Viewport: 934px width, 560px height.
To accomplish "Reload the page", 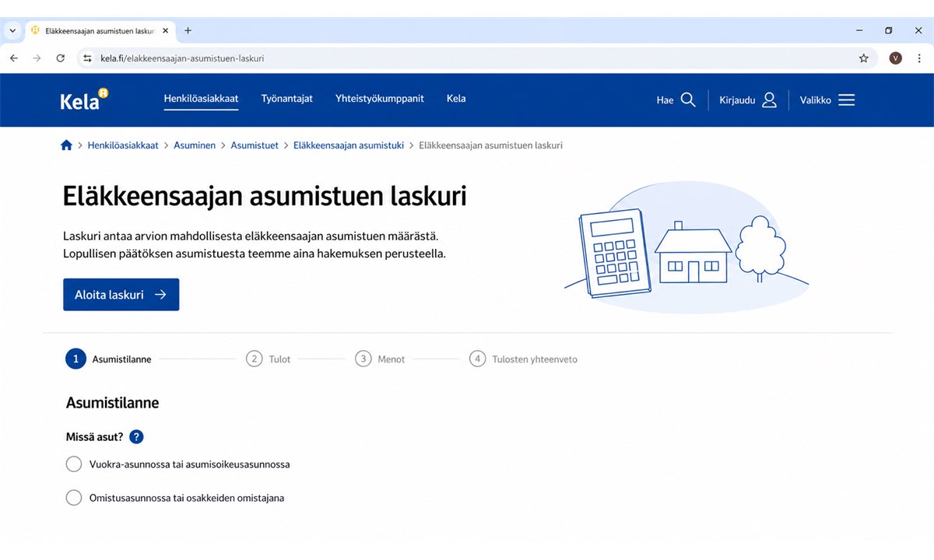I will click(61, 58).
